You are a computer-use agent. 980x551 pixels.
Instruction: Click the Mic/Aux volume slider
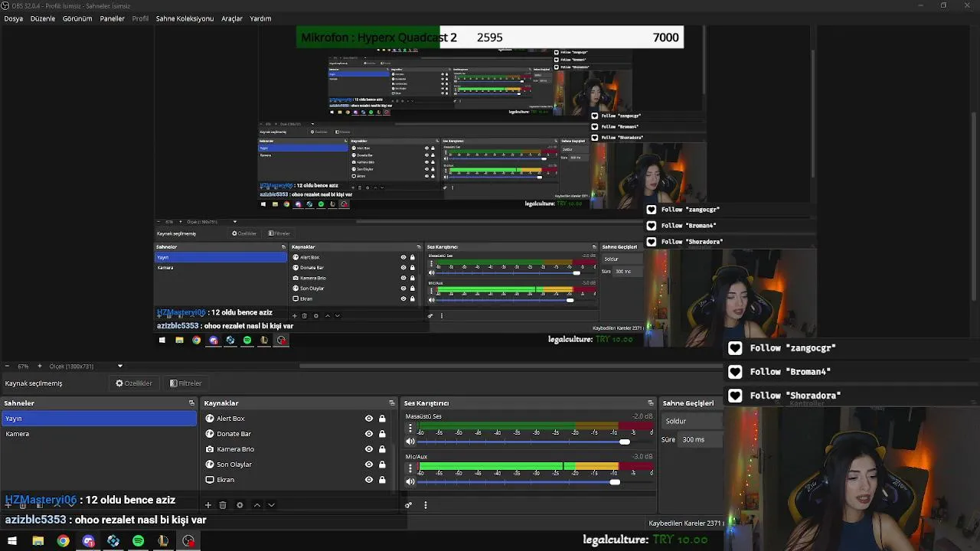535,481
